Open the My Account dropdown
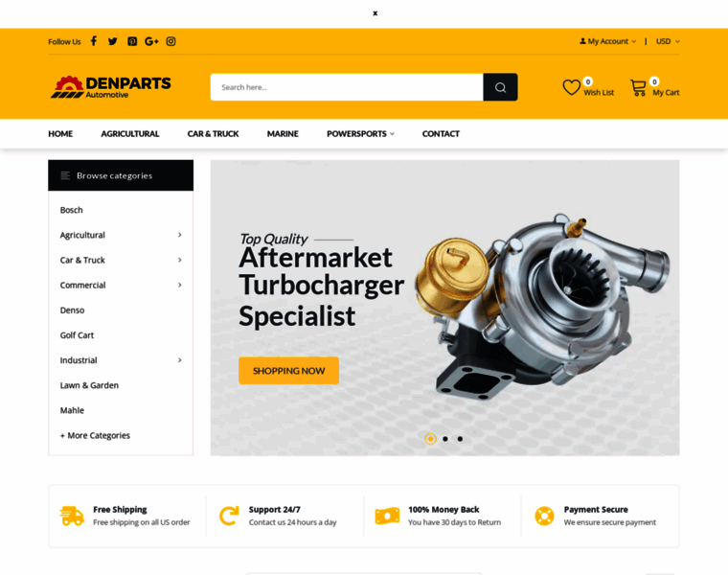 [x=607, y=41]
